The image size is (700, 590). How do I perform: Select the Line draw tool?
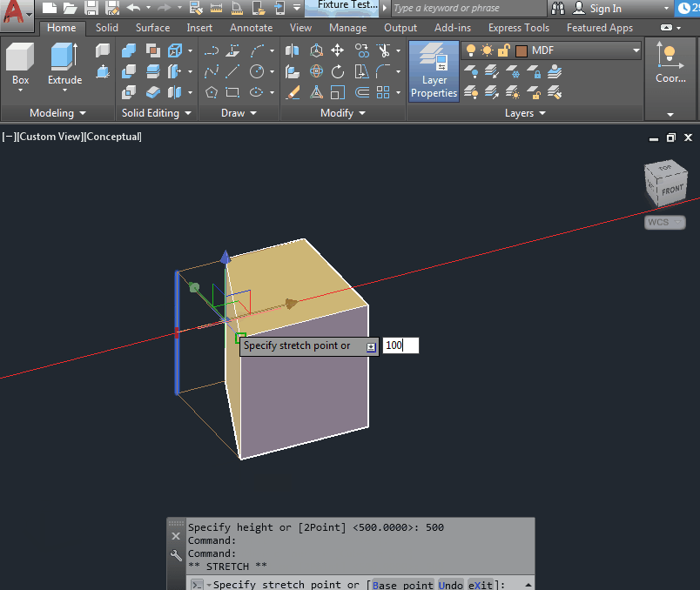(x=232, y=71)
